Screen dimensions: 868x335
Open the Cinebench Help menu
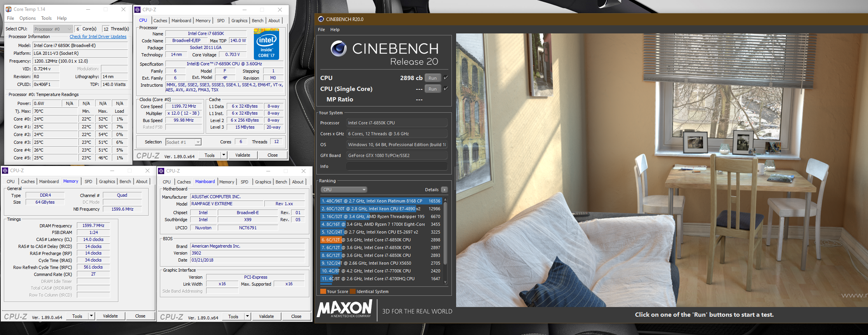(335, 30)
